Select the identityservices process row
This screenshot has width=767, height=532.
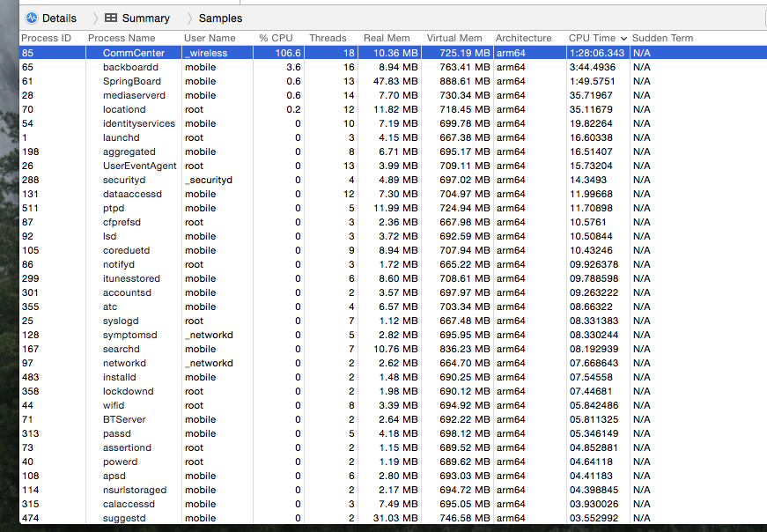[393, 123]
